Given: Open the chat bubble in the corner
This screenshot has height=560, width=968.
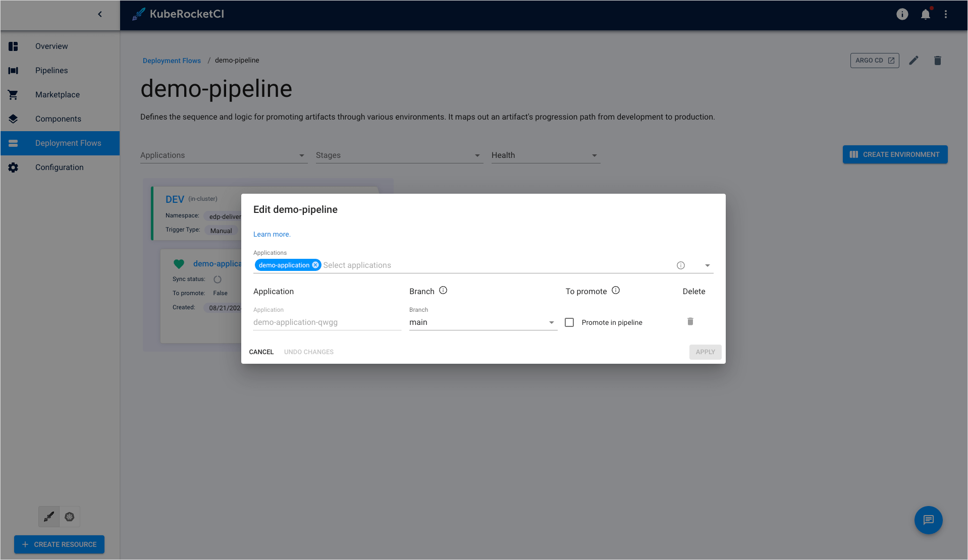Looking at the screenshot, I should point(928,520).
